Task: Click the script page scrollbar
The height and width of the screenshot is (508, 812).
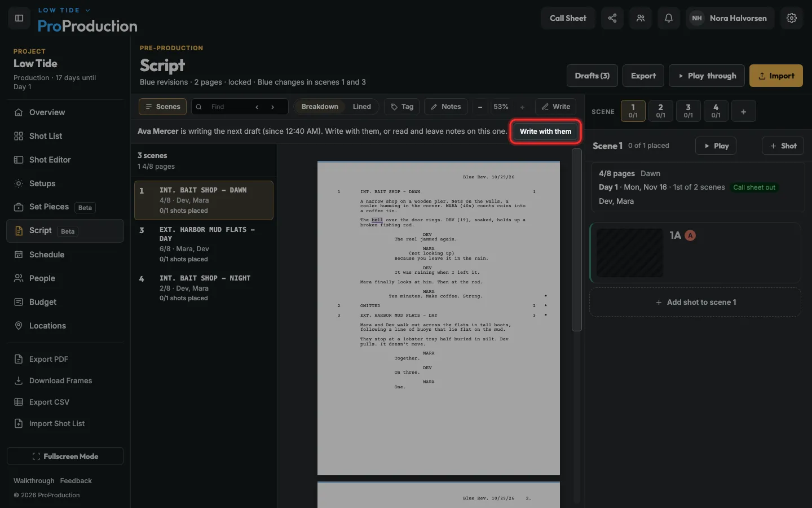Action: (576, 240)
